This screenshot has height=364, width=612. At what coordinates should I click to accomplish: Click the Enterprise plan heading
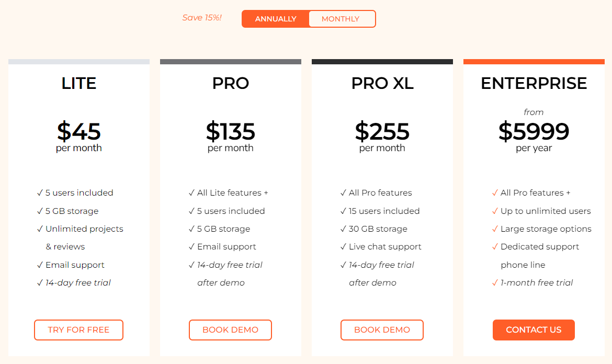coord(534,83)
